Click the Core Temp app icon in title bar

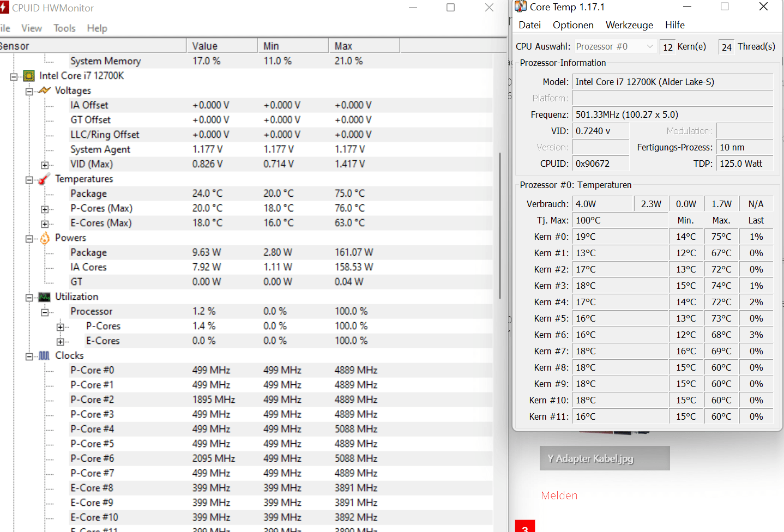click(x=521, y=7)
